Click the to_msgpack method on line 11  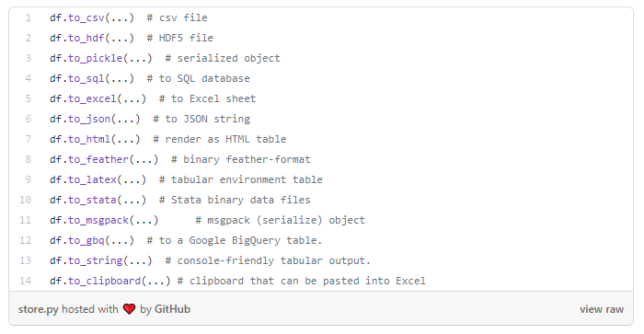click(x=98, y=220)
